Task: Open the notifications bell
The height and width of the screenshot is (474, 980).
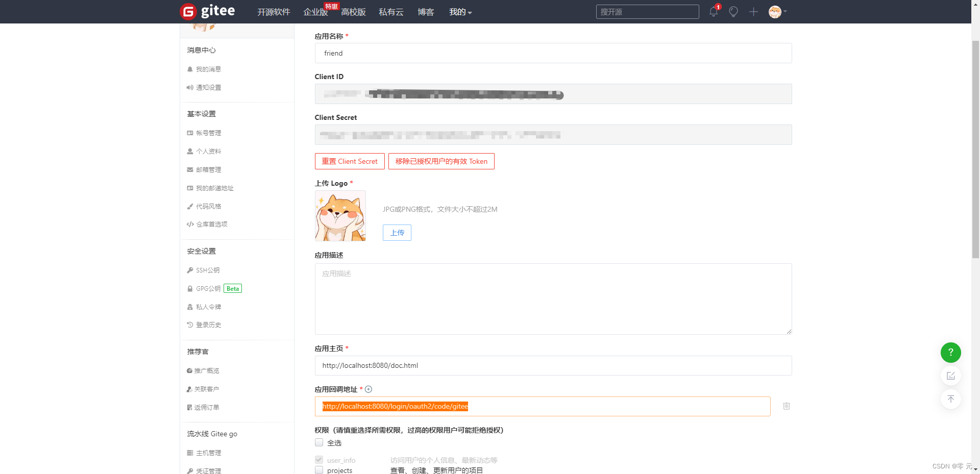Action: point(714,12)
